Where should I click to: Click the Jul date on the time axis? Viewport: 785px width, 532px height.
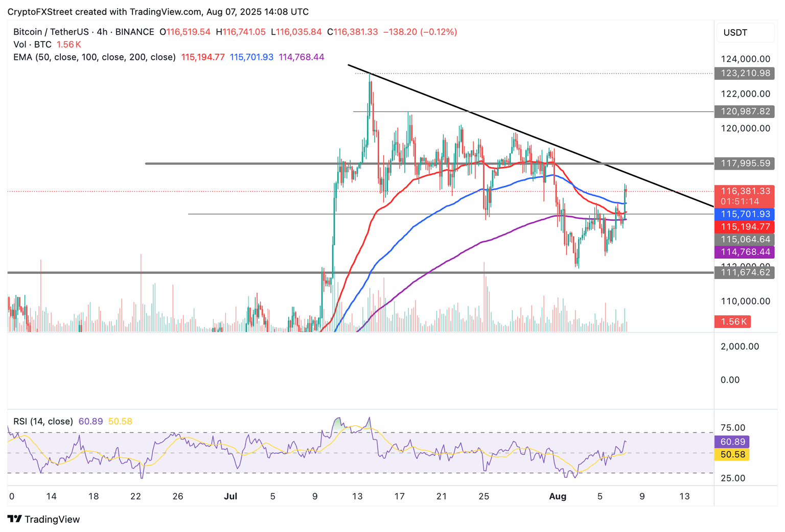coord(230,496)
